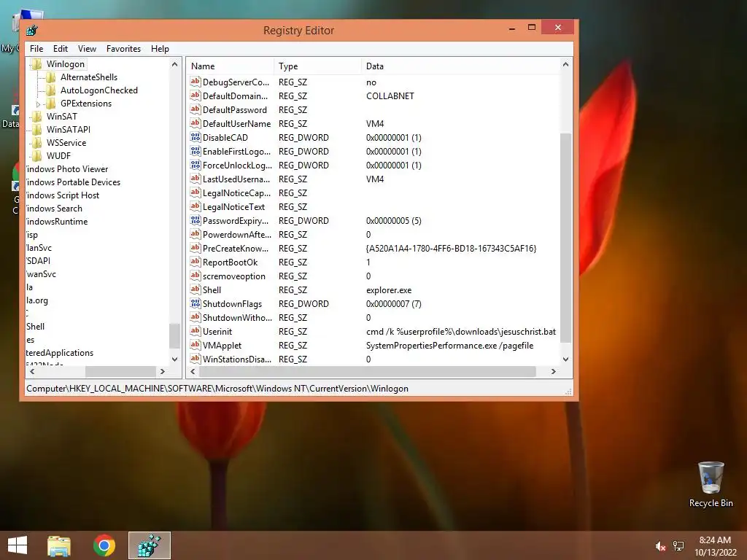The height and width of the screenshot is (560, 747).
Task: Select the explorer.exe data cell
Action: (x=389, y=290)
